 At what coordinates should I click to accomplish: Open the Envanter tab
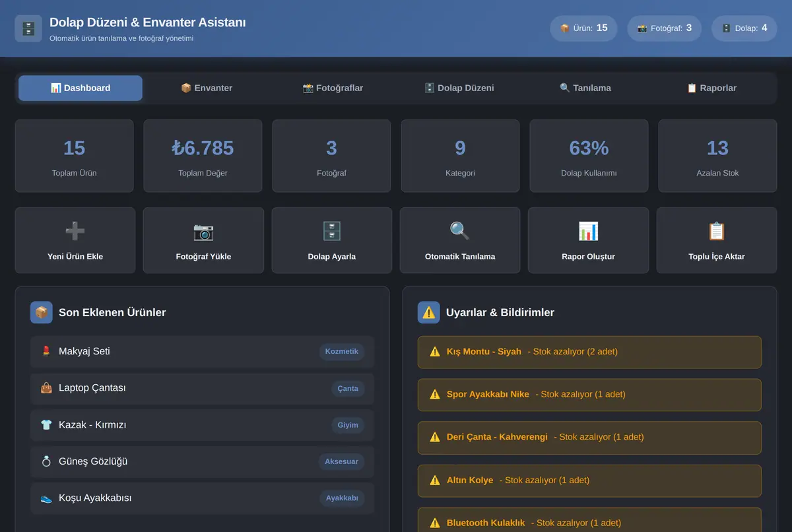coord(207,88)
